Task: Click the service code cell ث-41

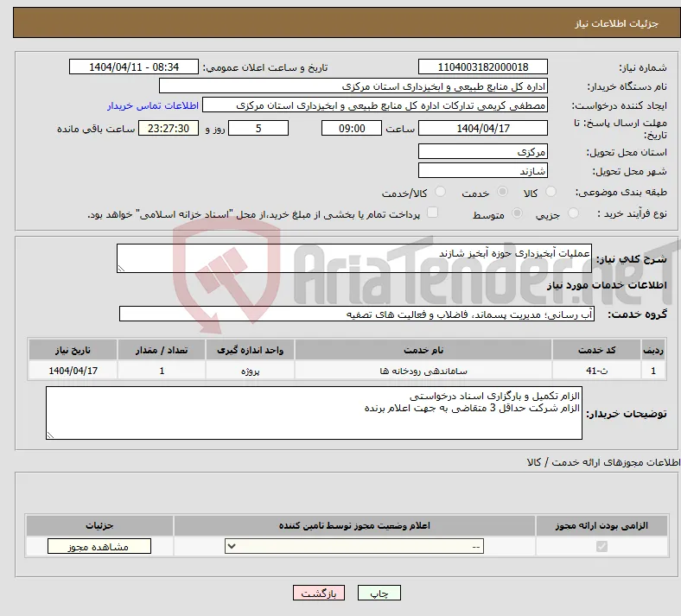Action: (597, 371)
